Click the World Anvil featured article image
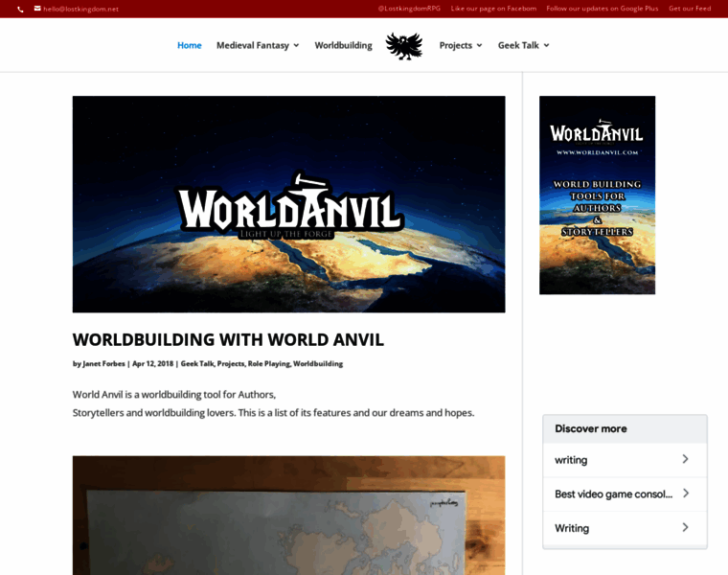 [x=288, y=204]
